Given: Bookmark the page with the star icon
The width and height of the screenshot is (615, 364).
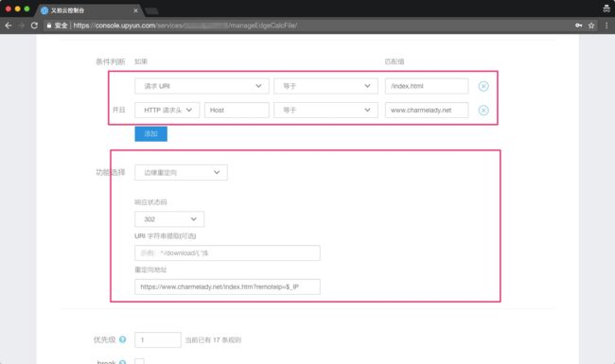Looking at the screenshot, I should tap(591, 26).
